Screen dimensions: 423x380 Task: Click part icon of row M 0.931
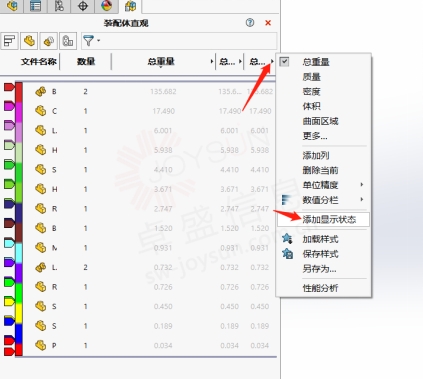pos(40,248)
